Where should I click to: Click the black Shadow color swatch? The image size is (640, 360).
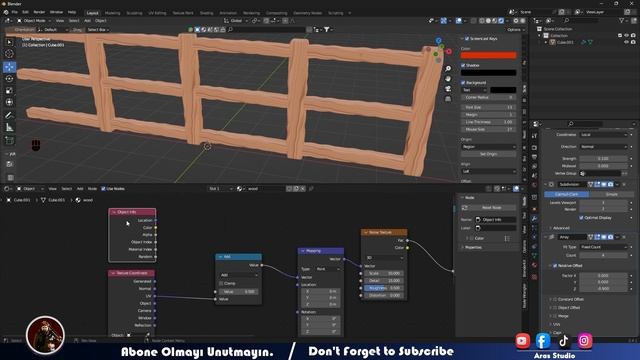coord(489,73)
